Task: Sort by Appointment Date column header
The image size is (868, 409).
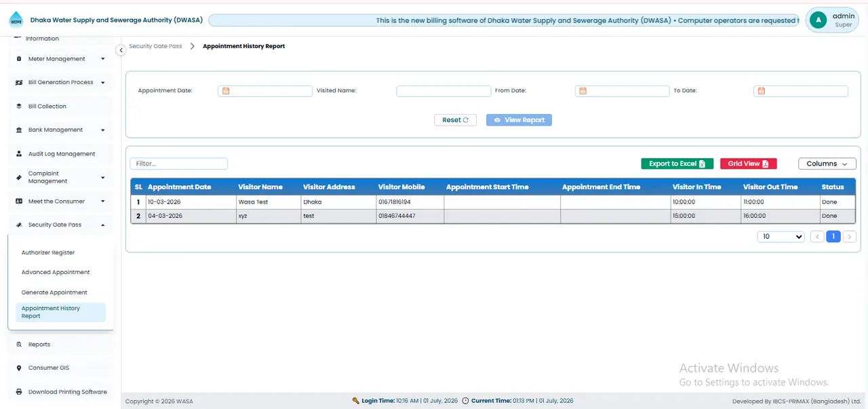Action: pyautogui.click(x=180, y=187)
